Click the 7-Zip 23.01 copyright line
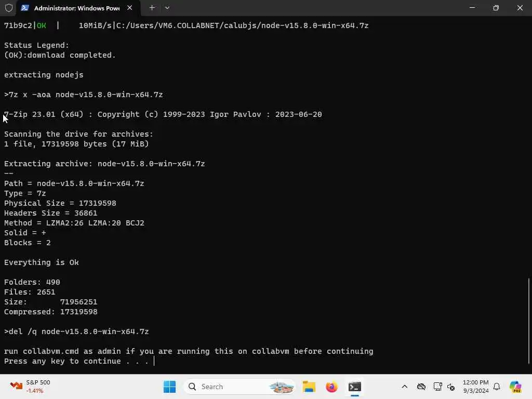Image resolution: width=532 pixels, height=399 pixels. pyautogui.click(x=163, y=114)
